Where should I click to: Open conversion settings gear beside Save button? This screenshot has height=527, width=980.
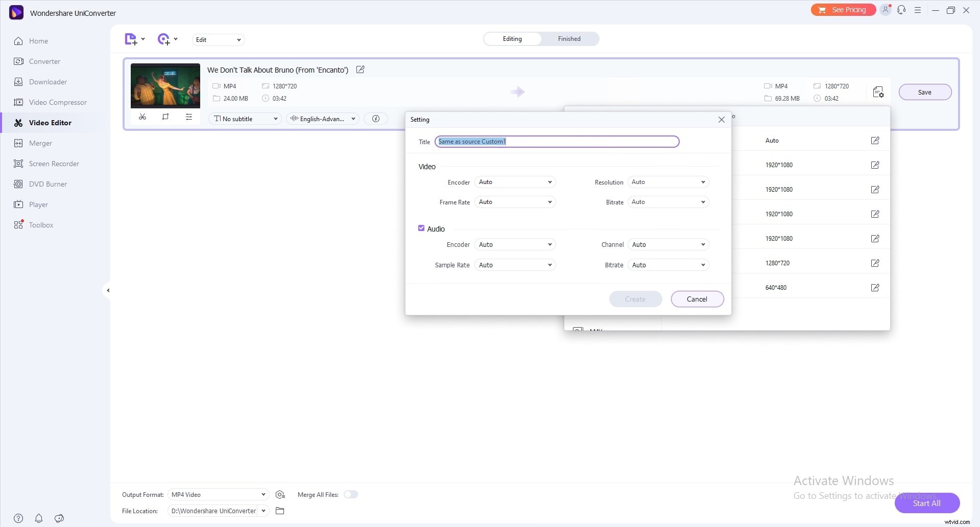tap(878, 92)
